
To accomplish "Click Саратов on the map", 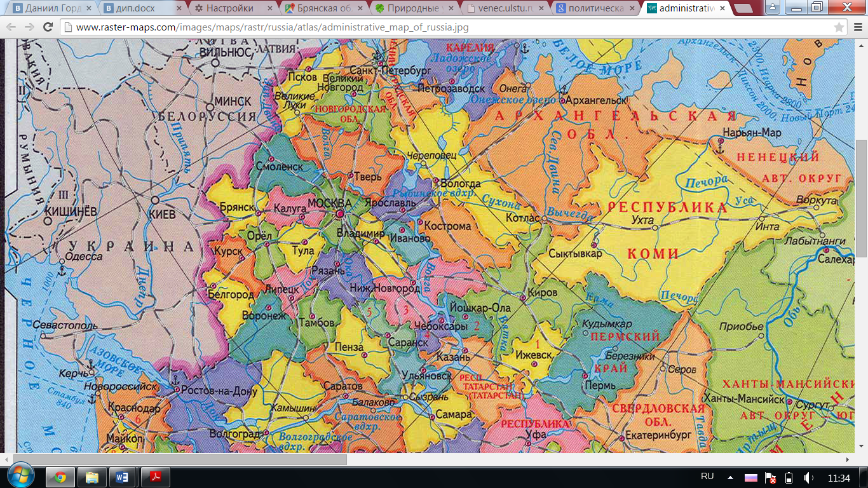I will pyautogui.click(x=342, y=386).
